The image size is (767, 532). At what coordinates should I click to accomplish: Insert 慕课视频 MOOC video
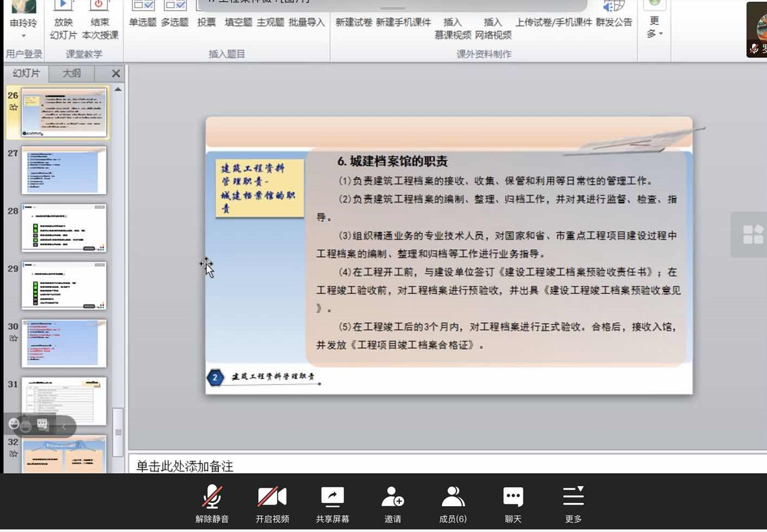tap(452, 28)
